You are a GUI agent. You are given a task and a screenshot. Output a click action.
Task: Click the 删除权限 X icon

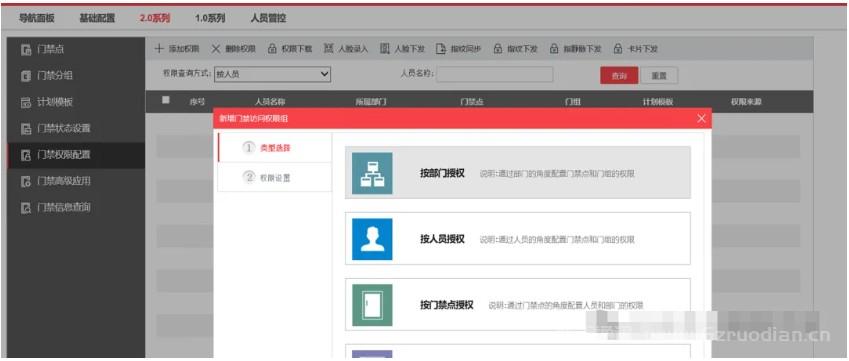click(x=215, y=49)
